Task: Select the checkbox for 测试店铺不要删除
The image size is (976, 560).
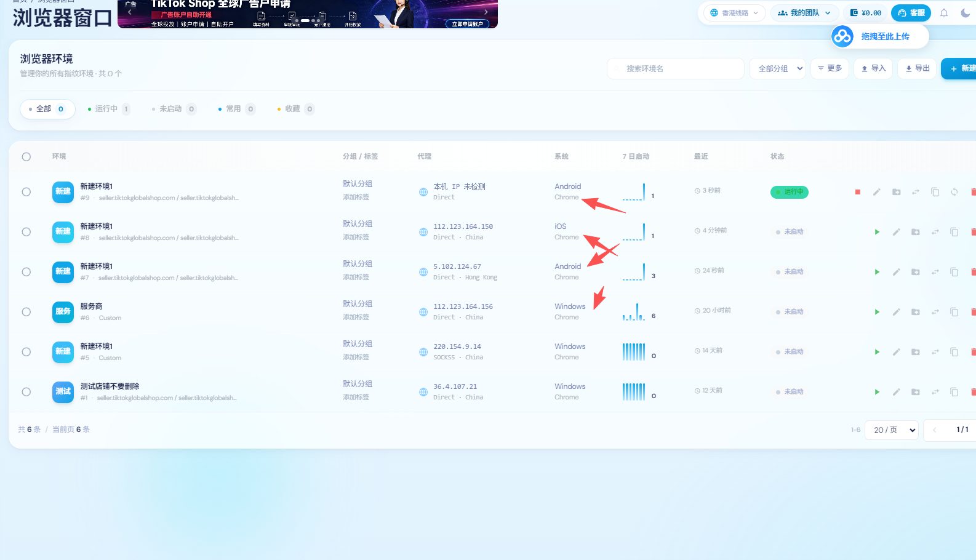Action: click(x=26, y=392)
